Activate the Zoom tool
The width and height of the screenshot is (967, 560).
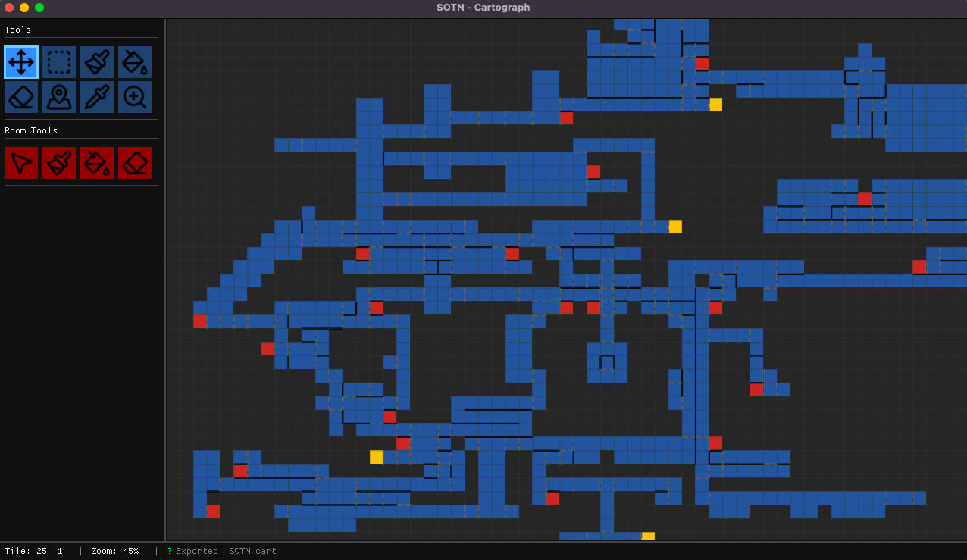pos(135,97)
